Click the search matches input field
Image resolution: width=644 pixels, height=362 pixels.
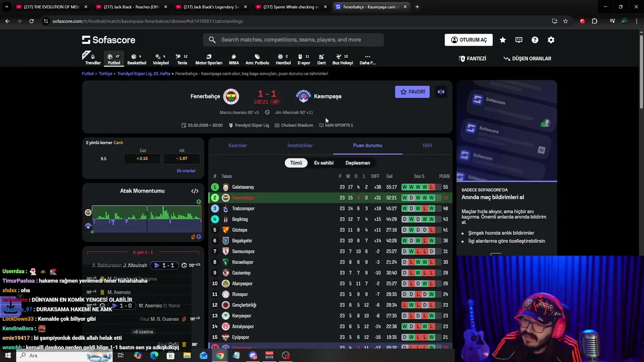coord(293,40)
